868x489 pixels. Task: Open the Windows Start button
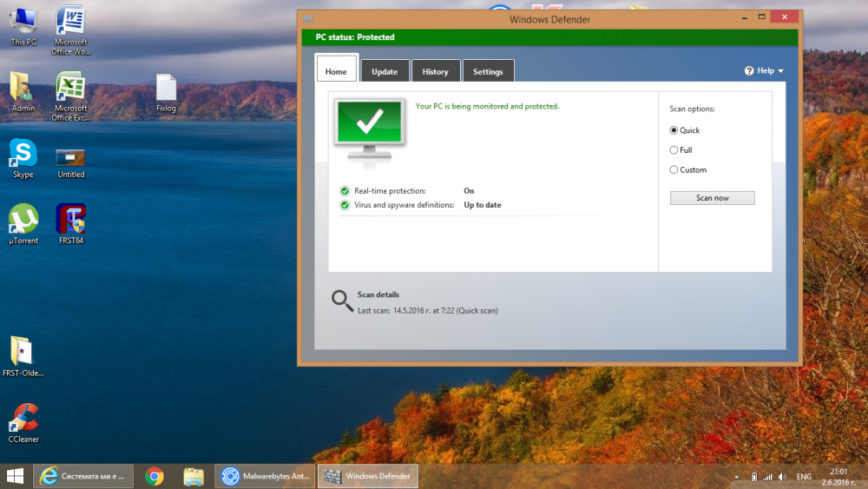16,476
